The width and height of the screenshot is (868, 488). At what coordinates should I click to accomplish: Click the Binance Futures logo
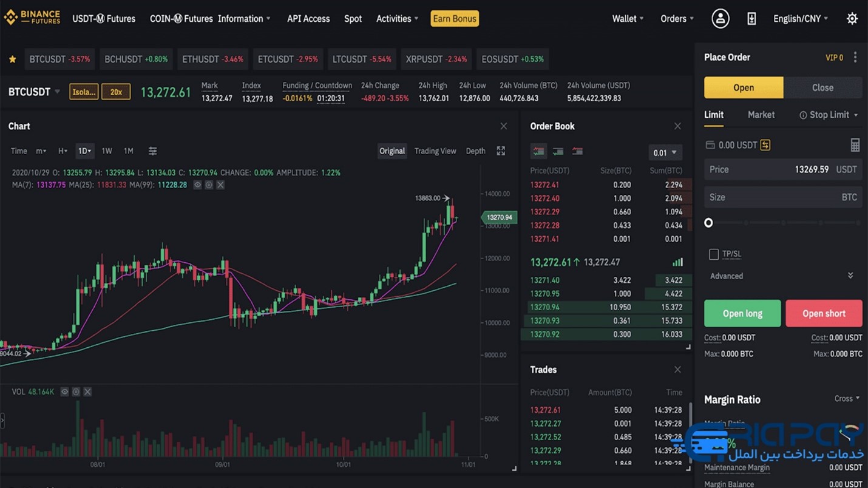[32, 18]
